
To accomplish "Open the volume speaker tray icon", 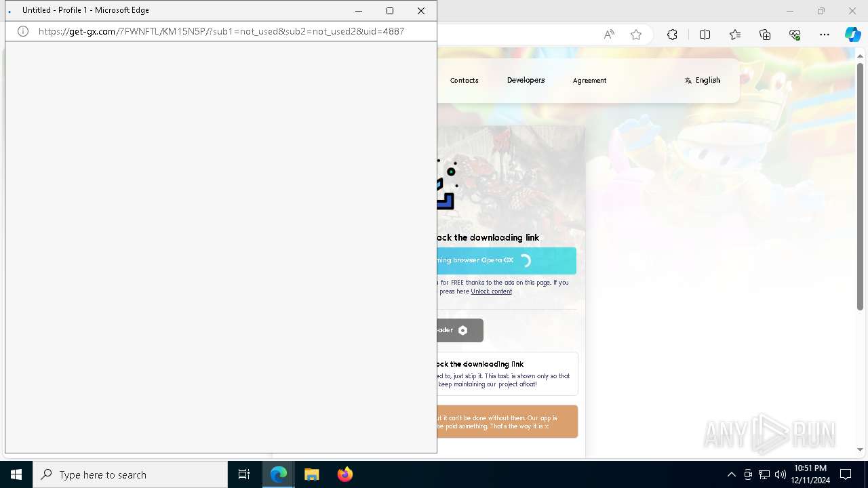I will [780, 474].
